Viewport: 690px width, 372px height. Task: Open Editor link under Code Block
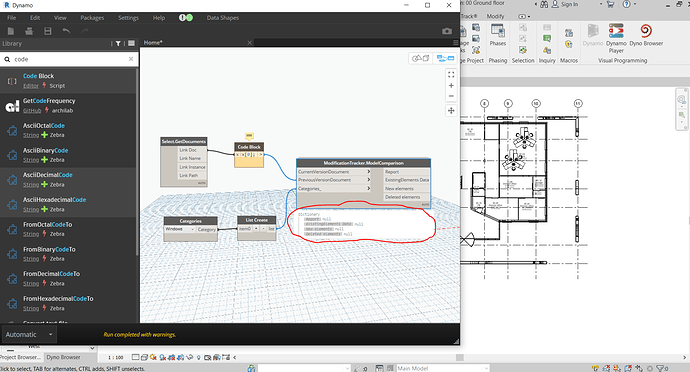[31, 86]
